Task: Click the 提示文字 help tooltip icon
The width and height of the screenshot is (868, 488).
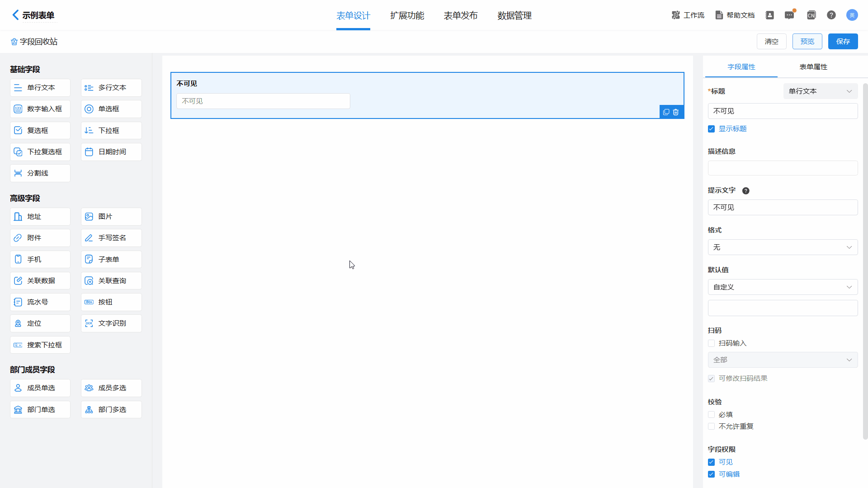Action: (746, 191)
